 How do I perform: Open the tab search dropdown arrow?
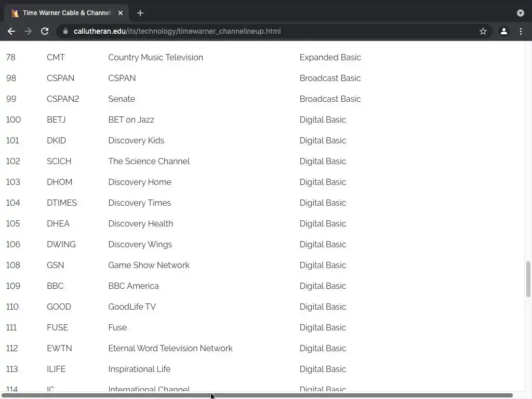pos(521,13)
